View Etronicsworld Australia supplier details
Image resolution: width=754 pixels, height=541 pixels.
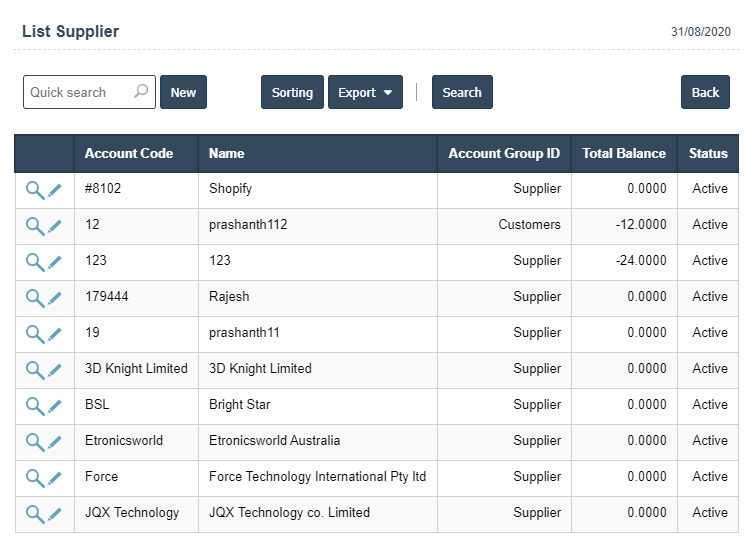pyautogui.click(x=35, y=441)
